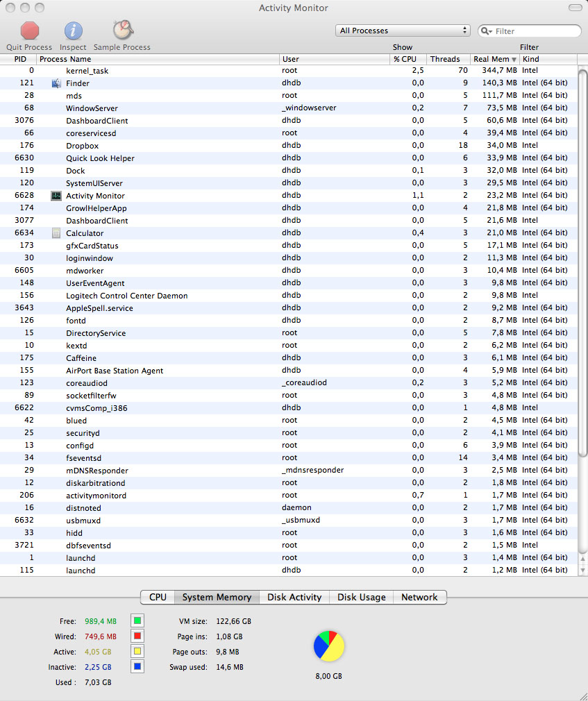Select the Dropbox process row
The width and height of the screenshot is (588, 701).
tap(288, 146)
